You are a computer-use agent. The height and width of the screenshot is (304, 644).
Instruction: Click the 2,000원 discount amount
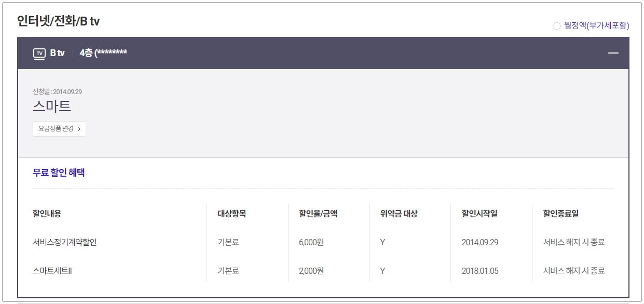(x=311, y=271)
